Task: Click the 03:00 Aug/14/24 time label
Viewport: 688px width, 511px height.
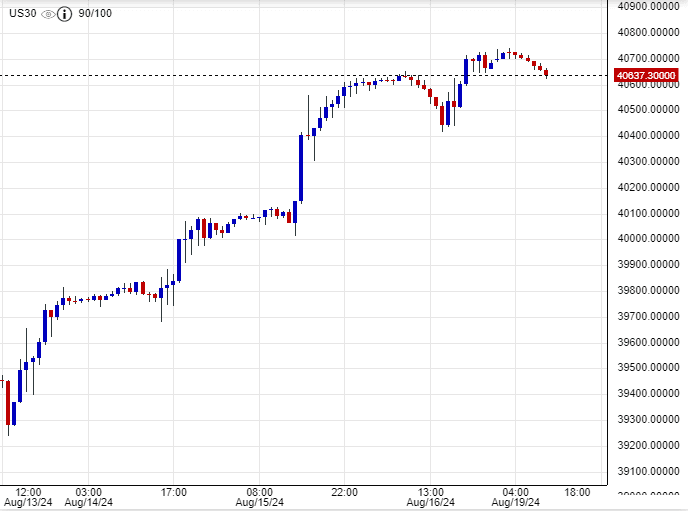Action: (x=89, y=497)
